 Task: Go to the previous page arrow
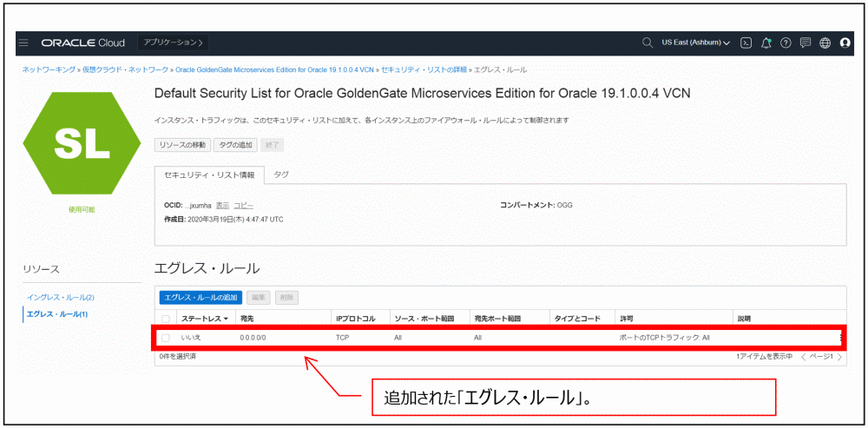pyautogui.click(x=804, y=357)
